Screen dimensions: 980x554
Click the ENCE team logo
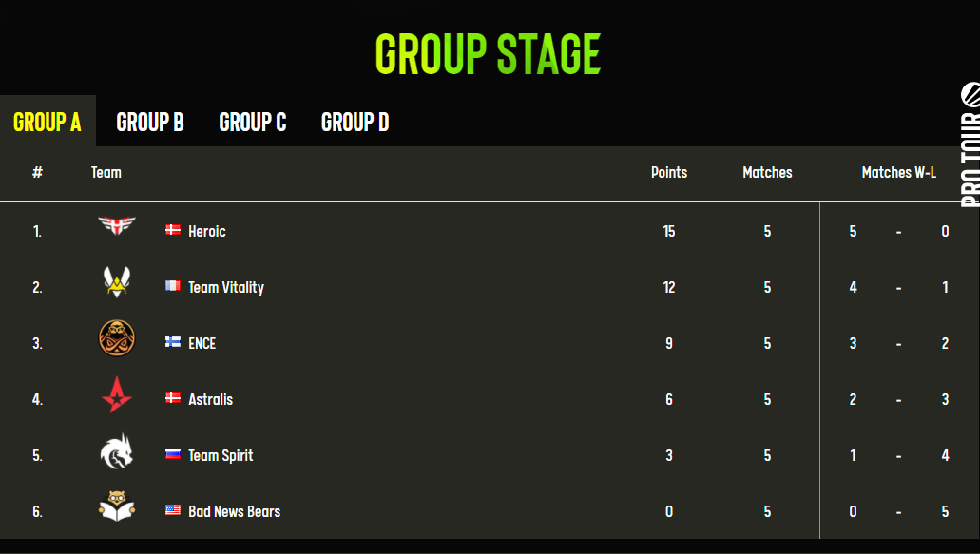click(117, 338)
